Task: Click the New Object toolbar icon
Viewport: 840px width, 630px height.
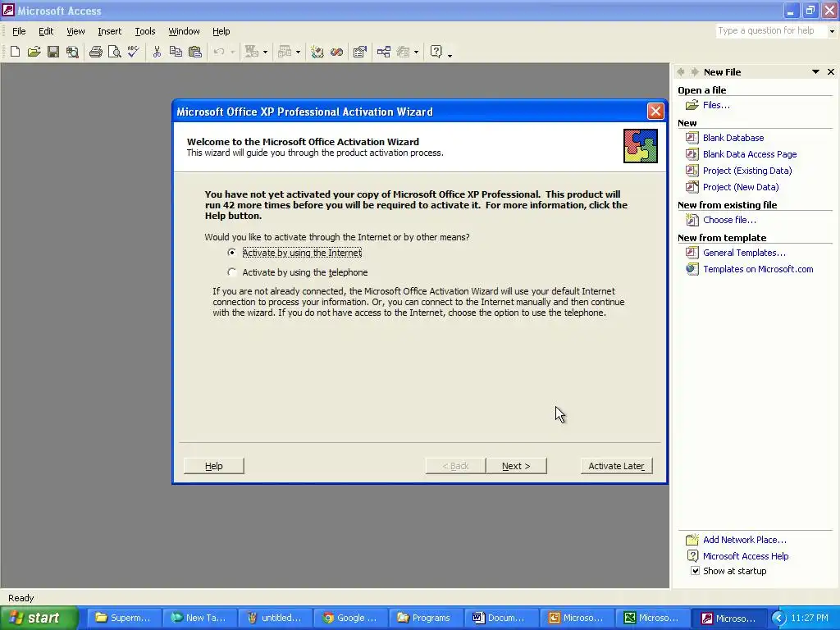Action: tap(404, 52)
